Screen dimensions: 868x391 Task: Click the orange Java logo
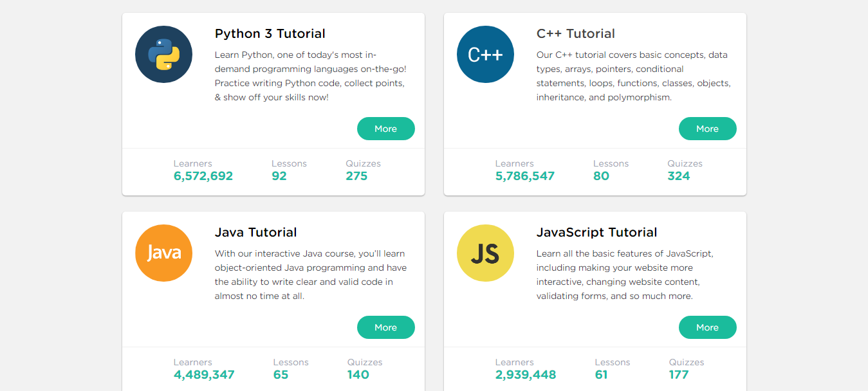163,253
